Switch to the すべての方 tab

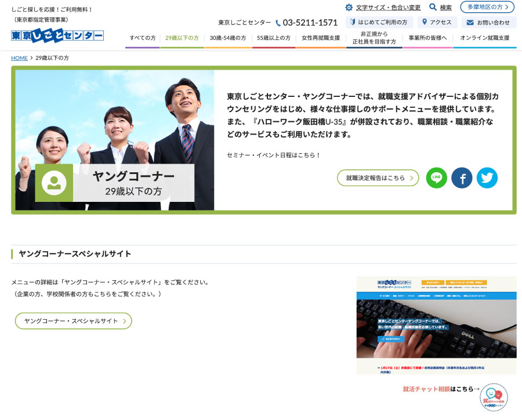coord(142,38)
